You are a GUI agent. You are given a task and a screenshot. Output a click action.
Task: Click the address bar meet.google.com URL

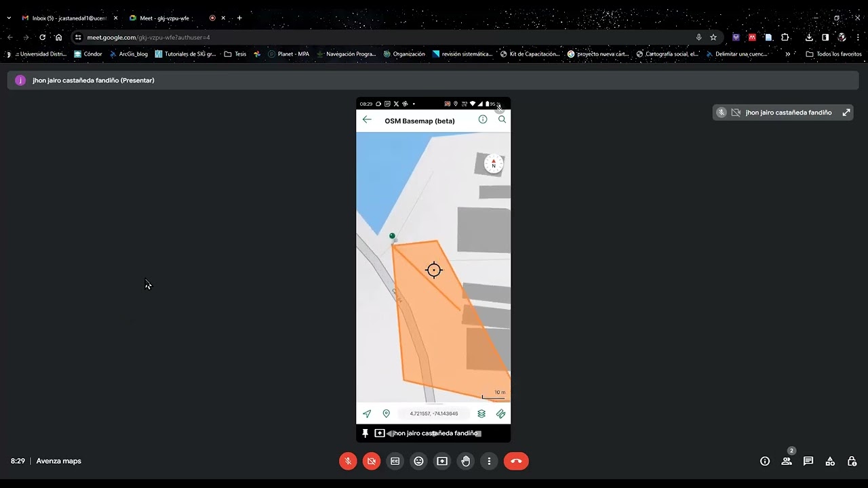pyautogui.click(x=149, y=37)
